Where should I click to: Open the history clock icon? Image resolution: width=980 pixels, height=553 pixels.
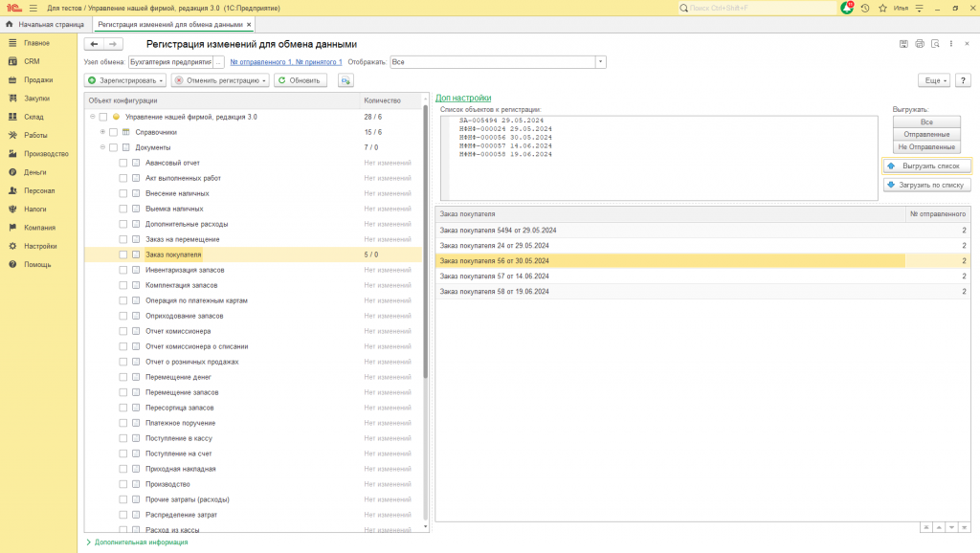(865, 8)
